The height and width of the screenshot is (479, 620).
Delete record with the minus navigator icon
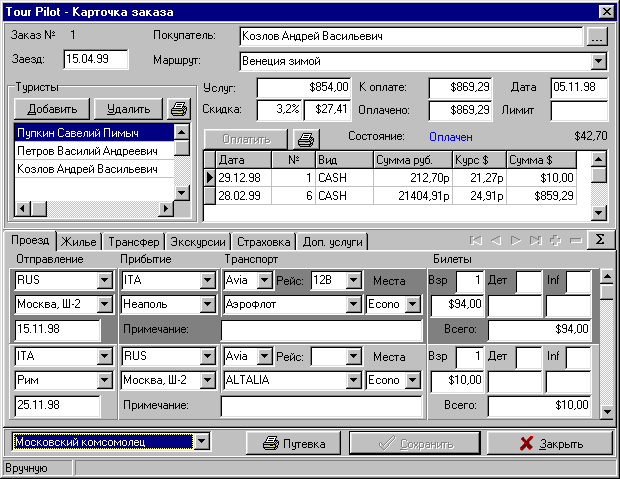click(x=576, y=240)
